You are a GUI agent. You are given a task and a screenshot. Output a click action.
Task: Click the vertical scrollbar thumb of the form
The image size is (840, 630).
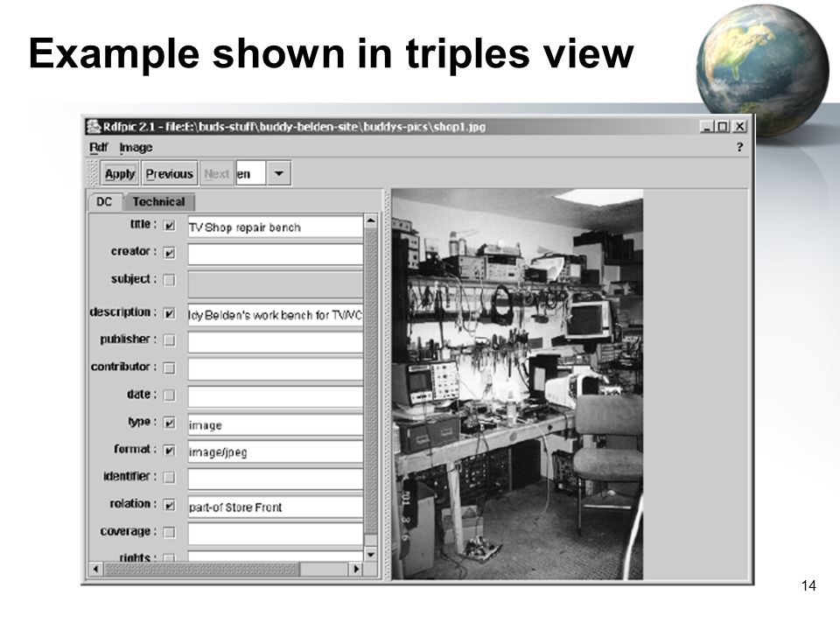pyautogui.click(x=371, y=381)
